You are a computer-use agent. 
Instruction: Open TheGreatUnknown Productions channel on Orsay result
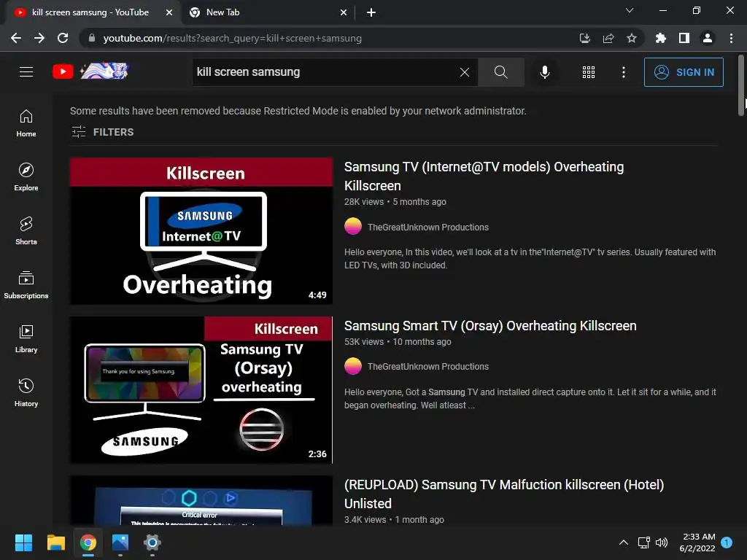[x=427, y=366]
